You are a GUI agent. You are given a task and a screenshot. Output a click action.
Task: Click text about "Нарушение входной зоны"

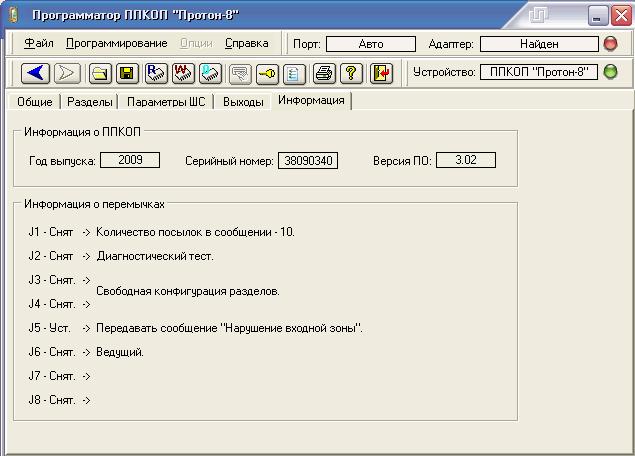pyautogui.click(x=230, y=328)
